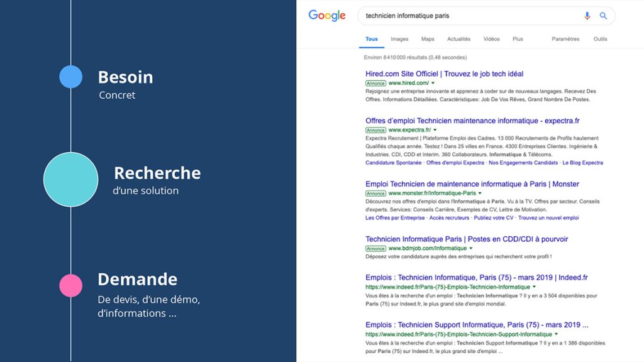Activate voice search microphone icon

[587, 16]
